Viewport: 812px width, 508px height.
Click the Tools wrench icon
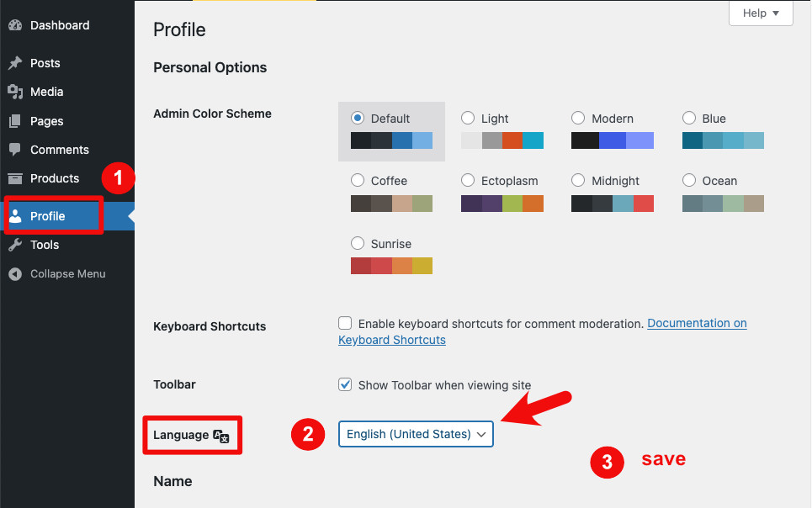pyautogui.click(x=15, y=245)
